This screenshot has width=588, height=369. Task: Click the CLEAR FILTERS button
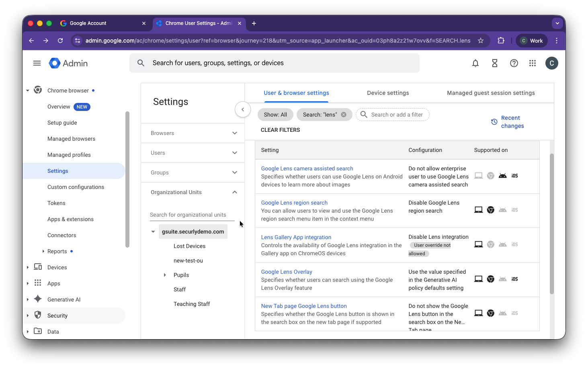pyautogui.click(x=280, y=130)
